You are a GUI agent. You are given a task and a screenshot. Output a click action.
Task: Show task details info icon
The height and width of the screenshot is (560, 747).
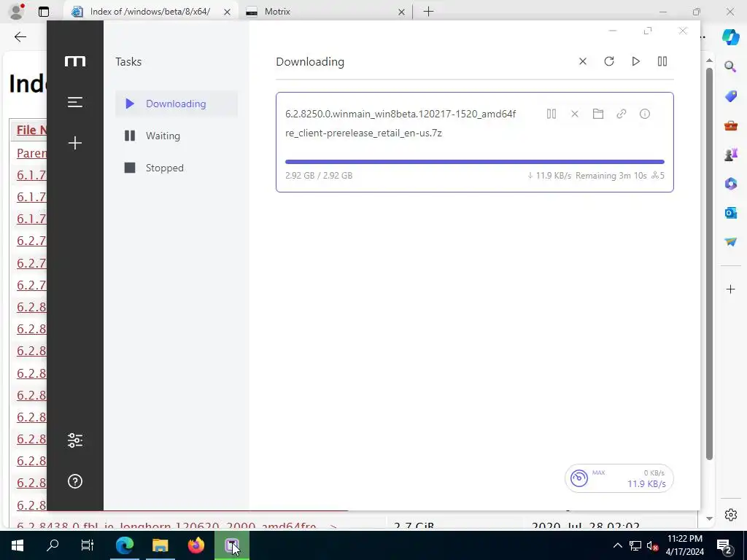[x=645, y=114]
